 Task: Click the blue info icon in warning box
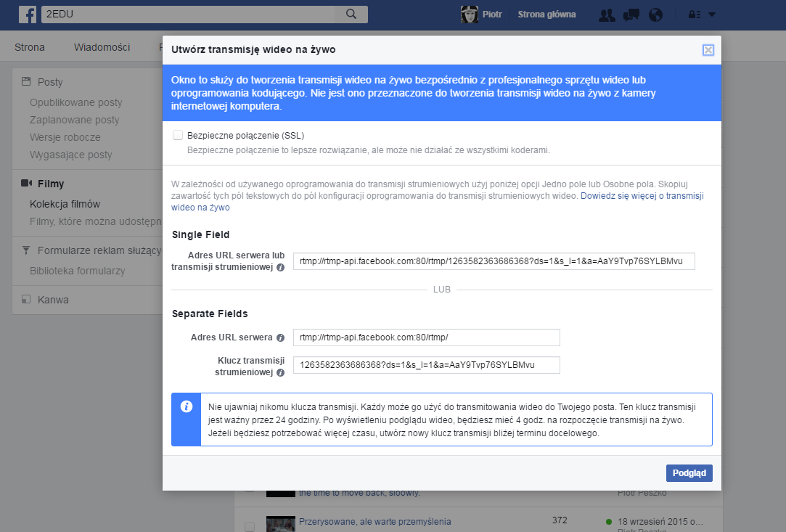point(187,406)
